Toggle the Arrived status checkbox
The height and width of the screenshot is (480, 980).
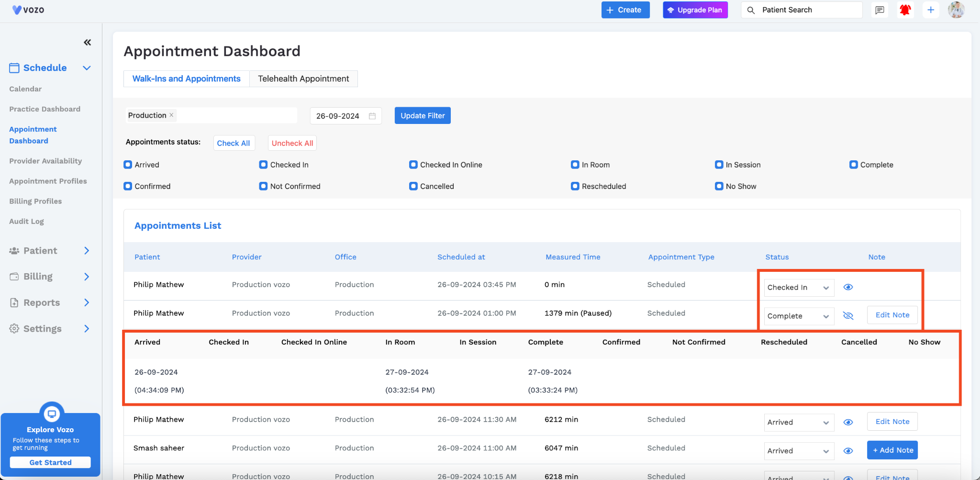[x=128, y=165]
